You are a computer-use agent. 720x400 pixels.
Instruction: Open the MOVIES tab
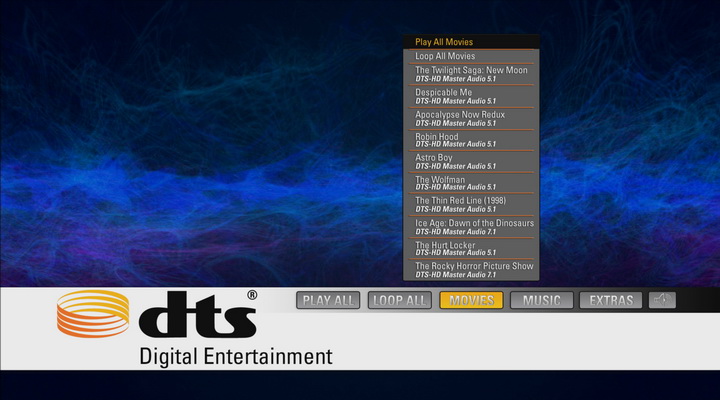pos(471,300)
